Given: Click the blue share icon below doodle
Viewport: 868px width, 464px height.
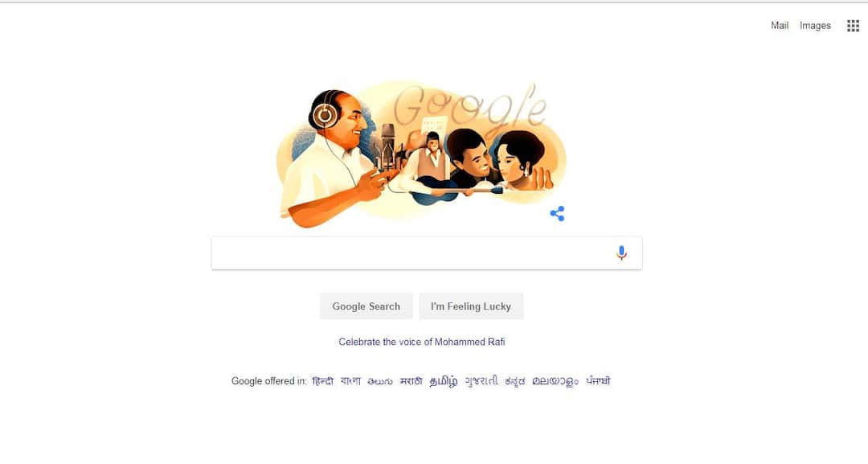Looking at the screenshot, I should click(x=558, y=214).
